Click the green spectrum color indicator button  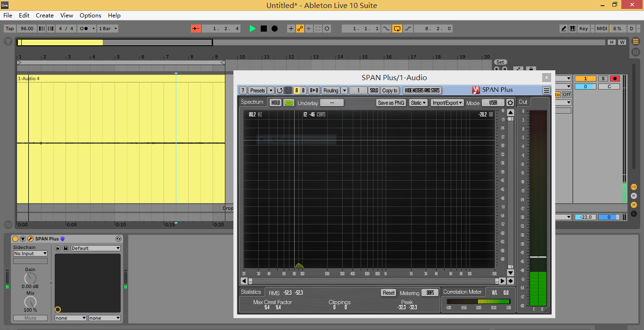289,102
